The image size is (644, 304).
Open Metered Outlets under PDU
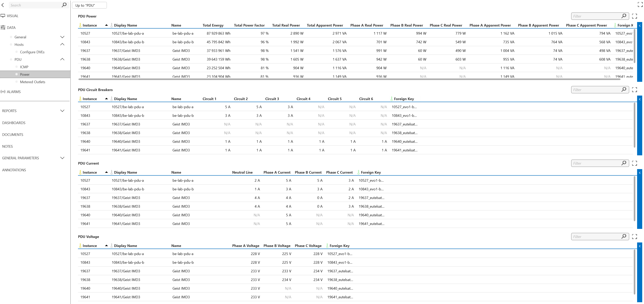(32, 82)
